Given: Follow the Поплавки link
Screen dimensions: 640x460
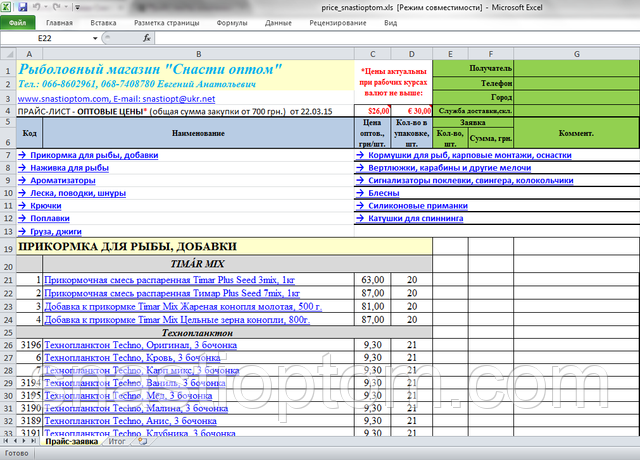Looking at the screenshot, I should click(44, 218).
